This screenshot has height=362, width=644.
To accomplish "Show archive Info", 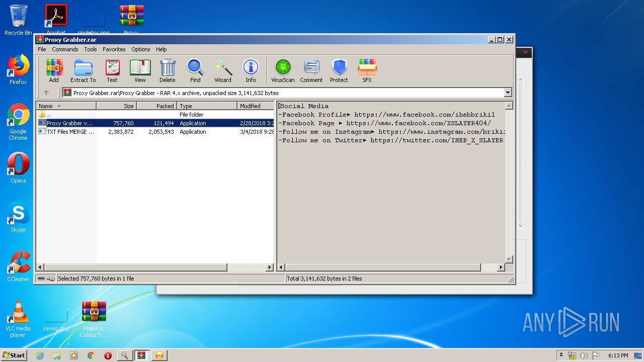I will click(x=251, y=70).
